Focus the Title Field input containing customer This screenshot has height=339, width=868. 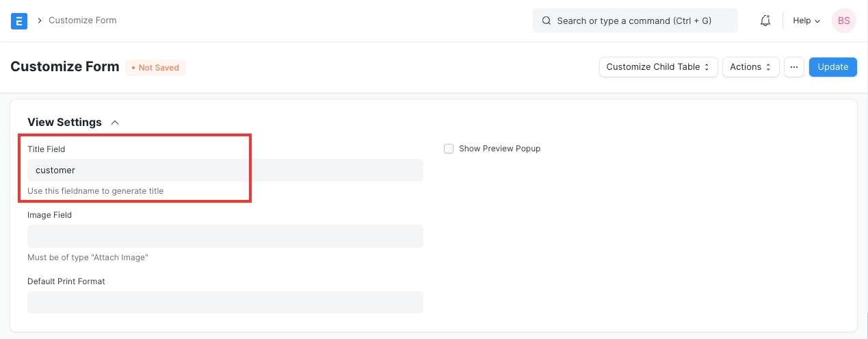(225, 171)
